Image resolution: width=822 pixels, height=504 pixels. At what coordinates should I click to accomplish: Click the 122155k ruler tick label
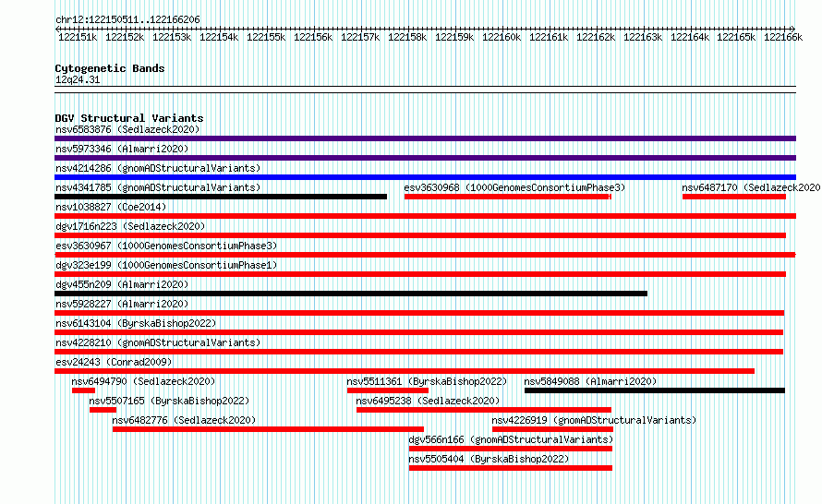(266, 37)
